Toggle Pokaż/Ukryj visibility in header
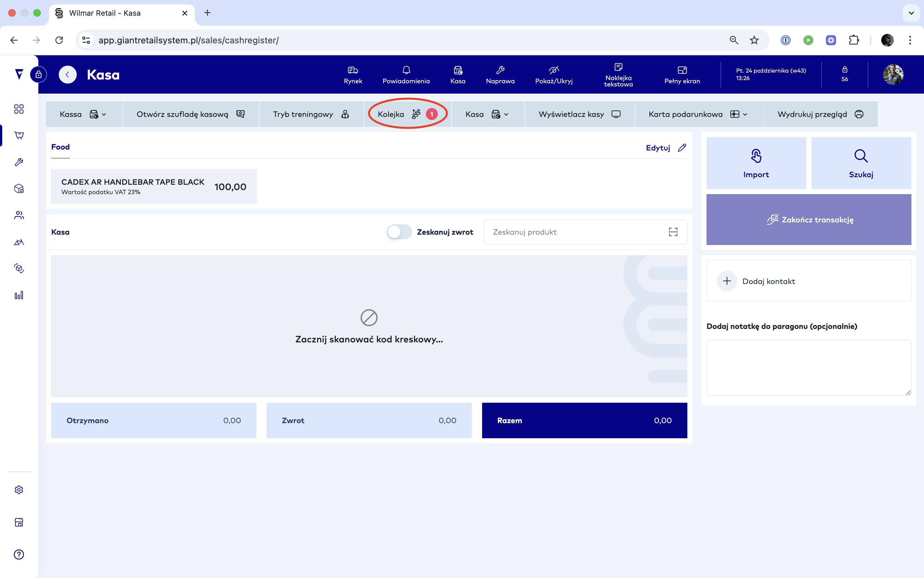924x578 pixels. coord(553,74)
